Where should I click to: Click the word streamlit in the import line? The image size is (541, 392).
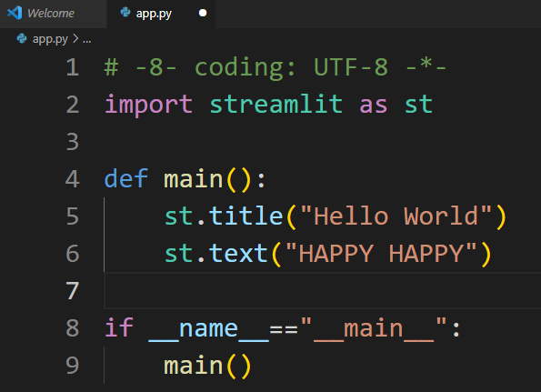(276, 105)
